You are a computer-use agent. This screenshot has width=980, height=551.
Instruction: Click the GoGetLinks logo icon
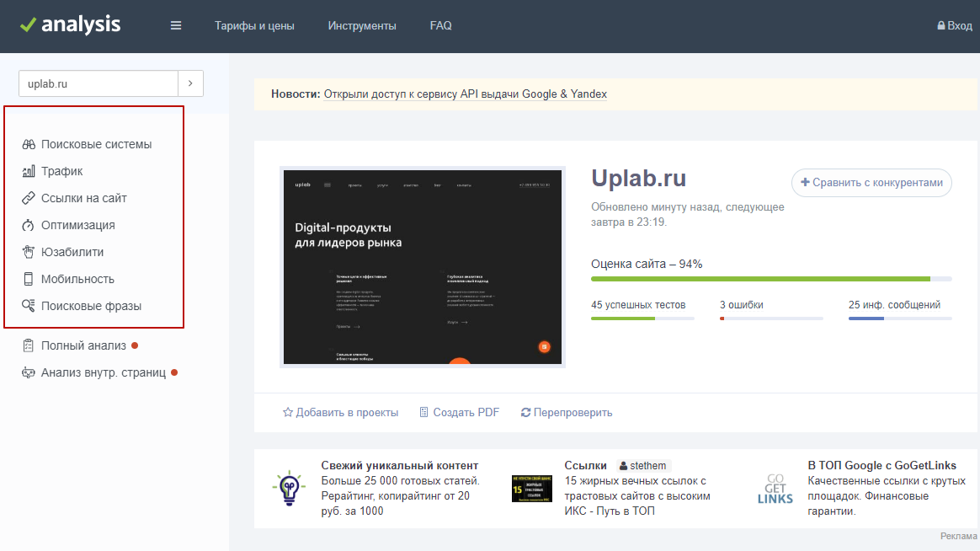click(775, 489)
